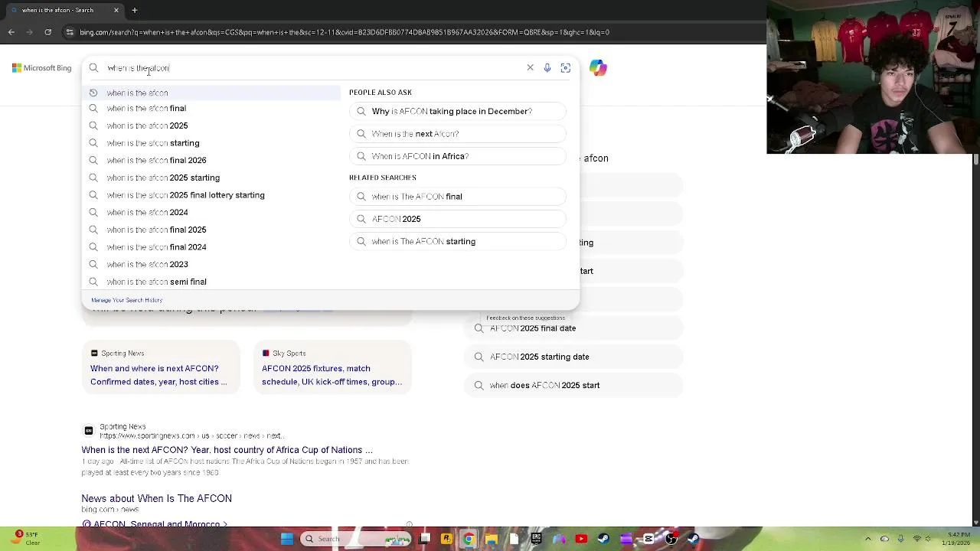Open 'Manage Your Search History' link
The image size is (980, 551).
click(x=126, y=300)
